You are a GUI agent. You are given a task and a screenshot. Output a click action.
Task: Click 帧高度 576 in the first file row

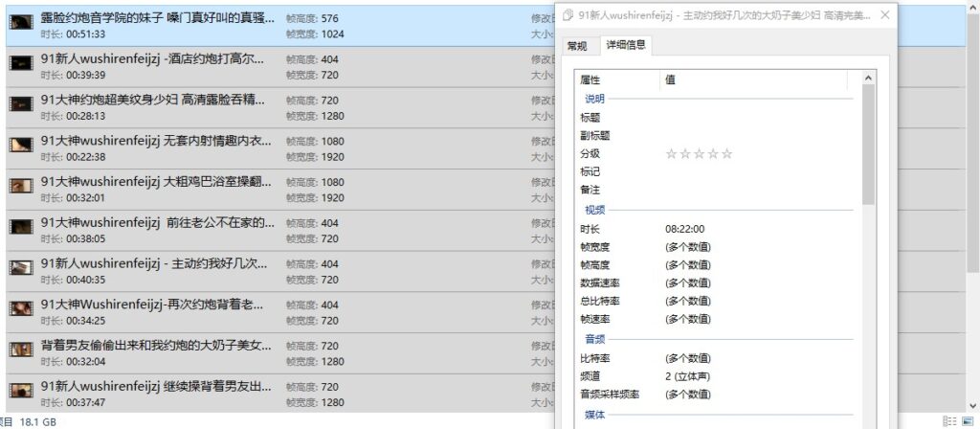(x=313, y=19)
